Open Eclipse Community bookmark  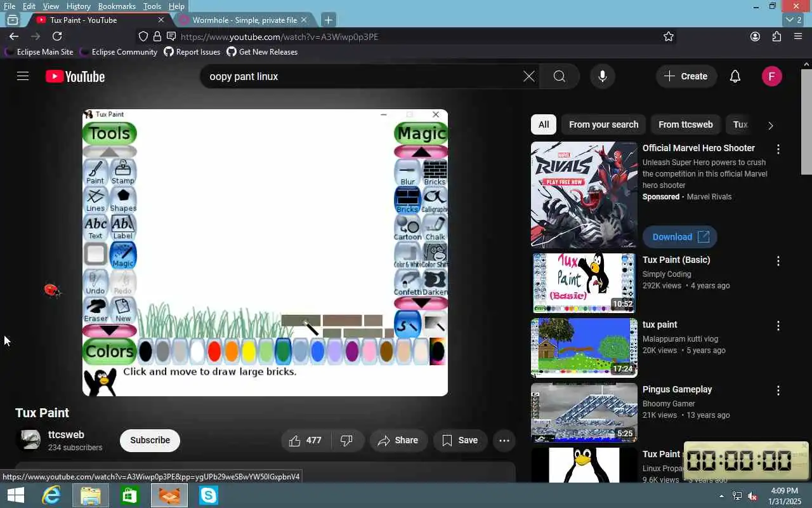119,52
